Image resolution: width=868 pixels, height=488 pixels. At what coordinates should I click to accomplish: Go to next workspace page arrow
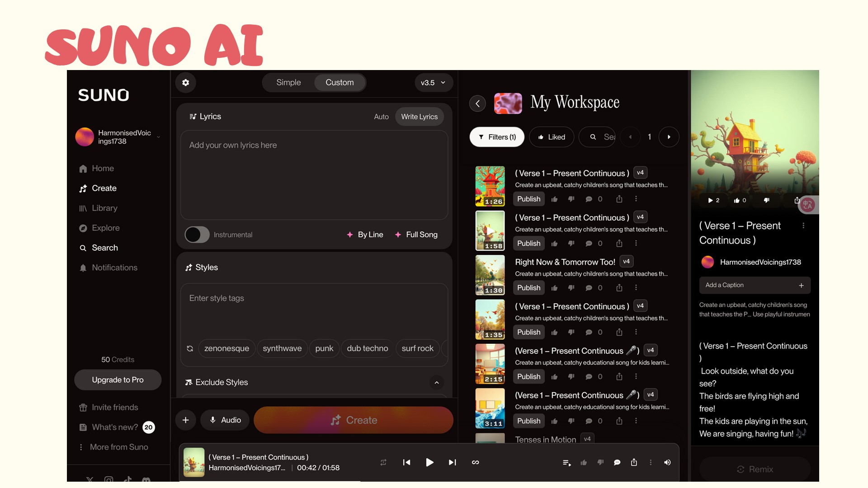pos(669,137)
